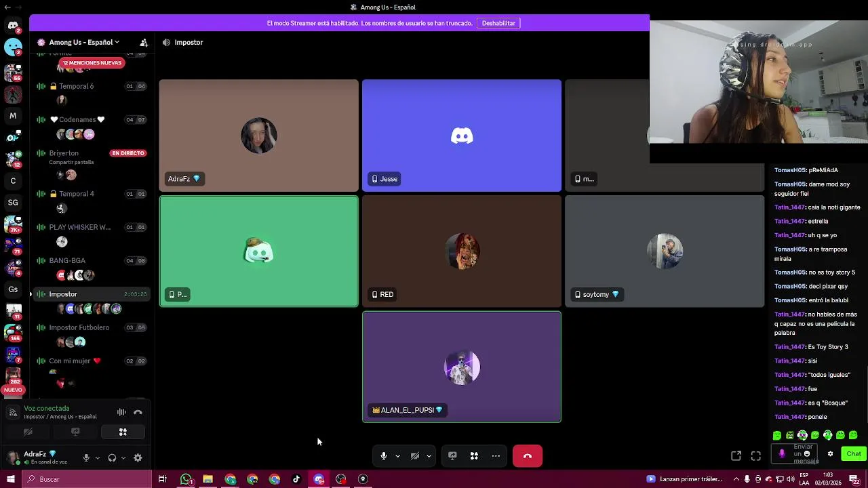
Task: Open camera options arrow in call controls
Action: [429, 456]
